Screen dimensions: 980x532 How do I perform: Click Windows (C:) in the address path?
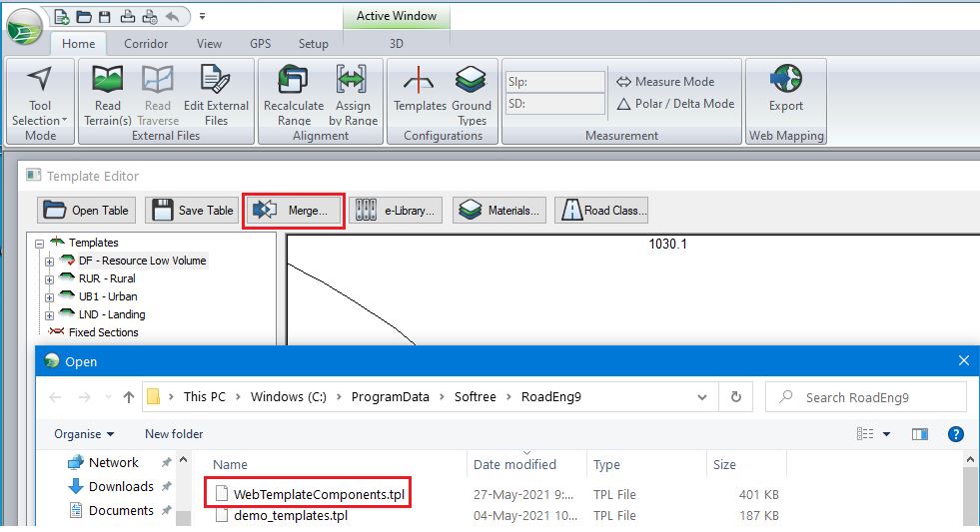click(x=288, y=397)
